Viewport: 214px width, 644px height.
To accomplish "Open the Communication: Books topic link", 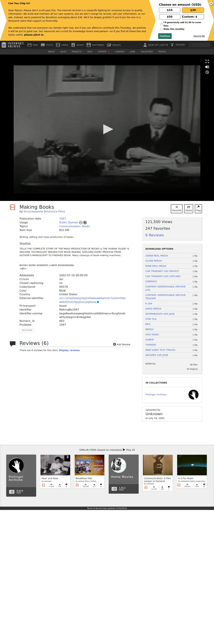I will pos(74,226).
